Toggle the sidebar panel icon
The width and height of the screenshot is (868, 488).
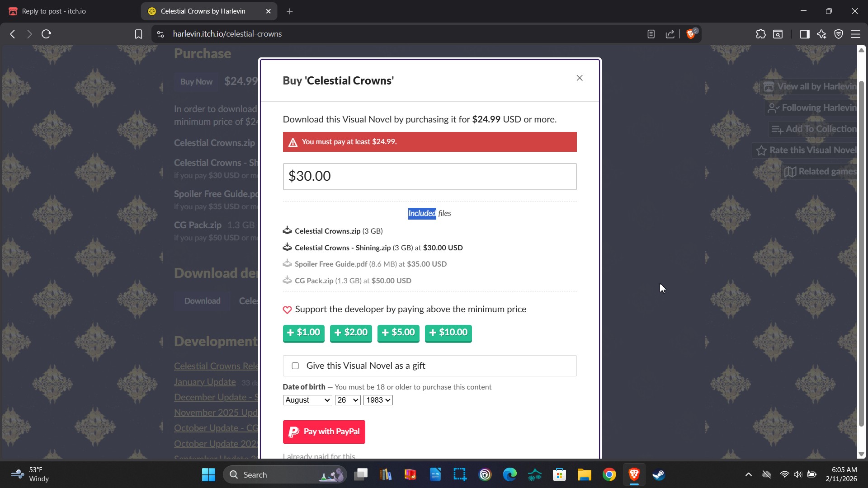pyautogui.click(x=805, y=34)
